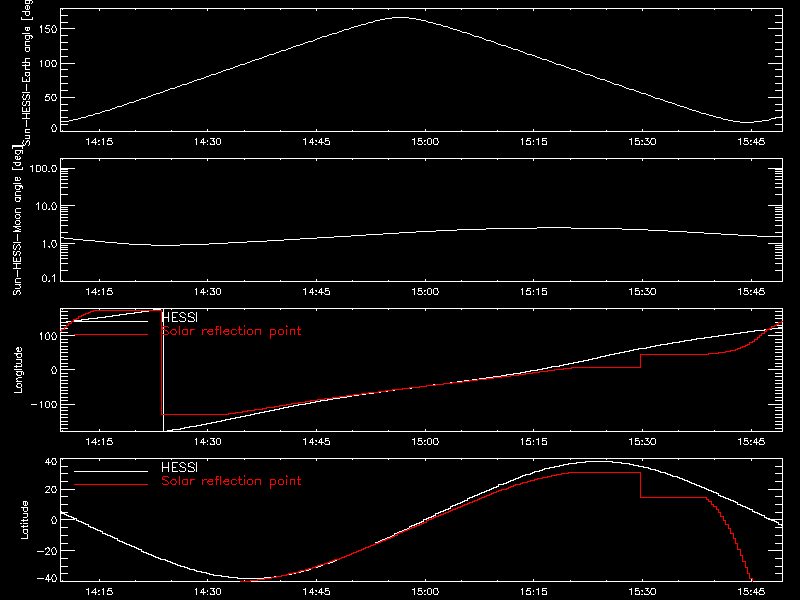Image resolution: width=800 pixels, height=600 pixels.
Task: Click 15:30 time label under Earth angle plot
Action: [642, 142]
